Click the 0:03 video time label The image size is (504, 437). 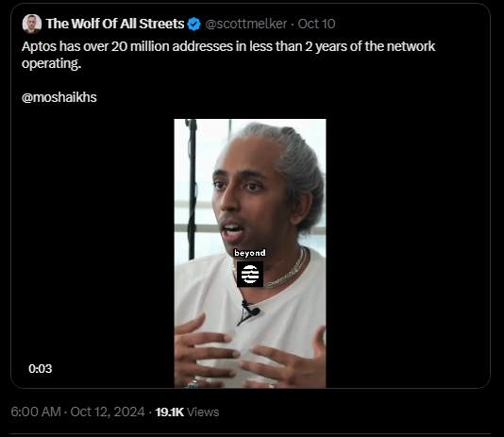point(41,368)
